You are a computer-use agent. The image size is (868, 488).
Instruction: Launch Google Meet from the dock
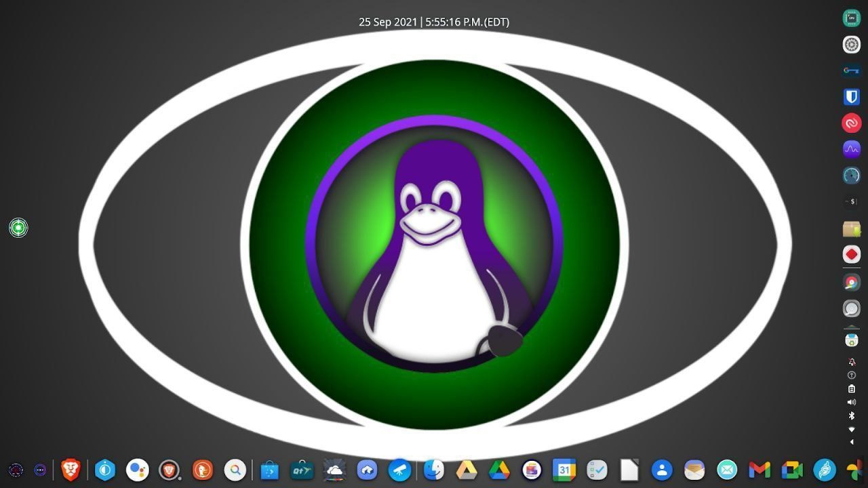(x=792, y=470)
